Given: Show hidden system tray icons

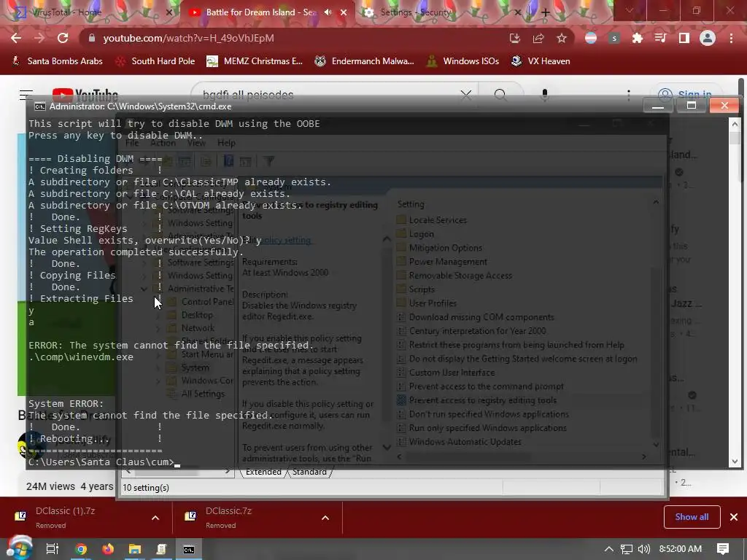Looking at the screenshot, I should pyautogui.click(x=609, y=549).
